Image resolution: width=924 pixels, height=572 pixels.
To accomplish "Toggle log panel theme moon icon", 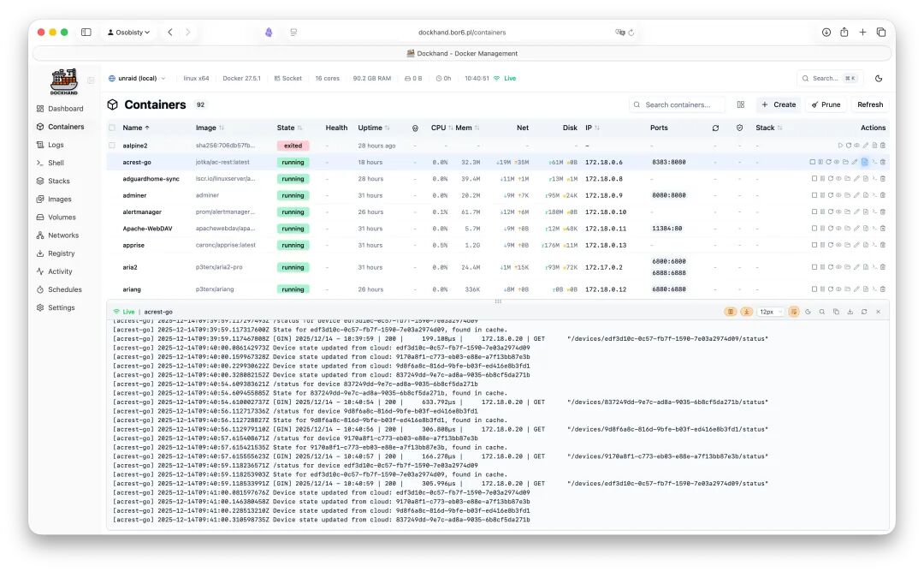I will tap(808, 312).
